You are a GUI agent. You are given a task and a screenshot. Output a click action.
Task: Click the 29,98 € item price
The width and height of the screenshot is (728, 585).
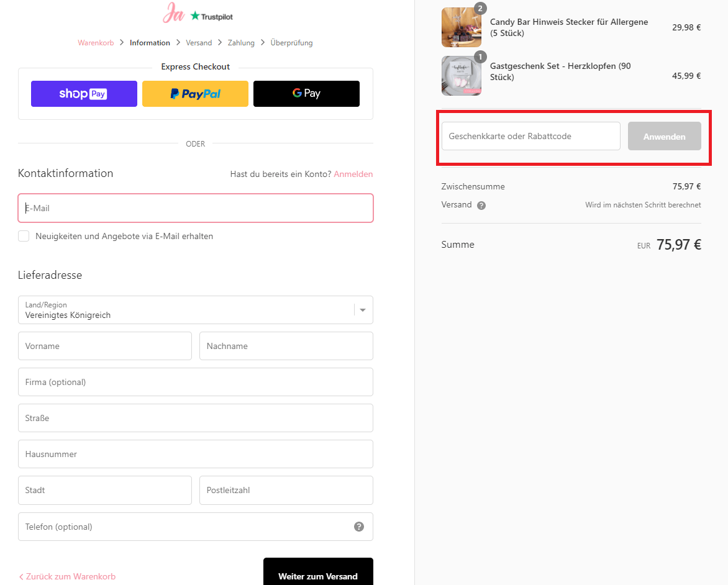pyautogui.click(x=686, y=27)
